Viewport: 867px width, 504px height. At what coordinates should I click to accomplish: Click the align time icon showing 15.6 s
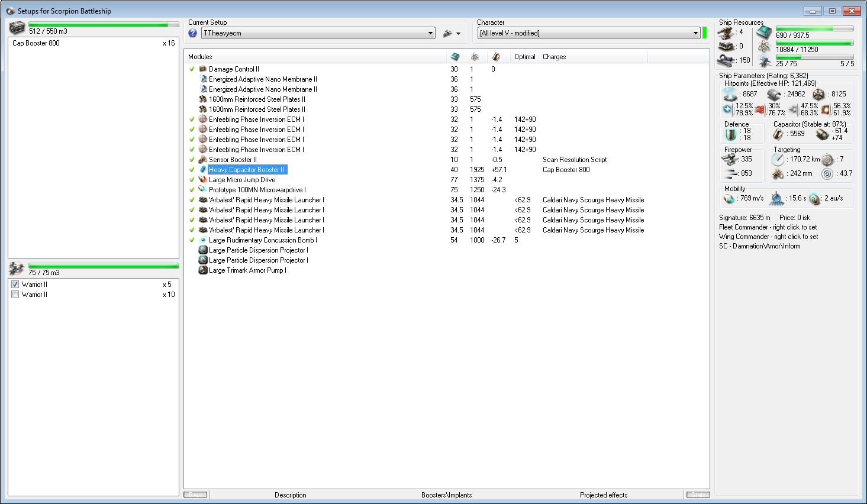pyautogui.click(x=777, y=199)
